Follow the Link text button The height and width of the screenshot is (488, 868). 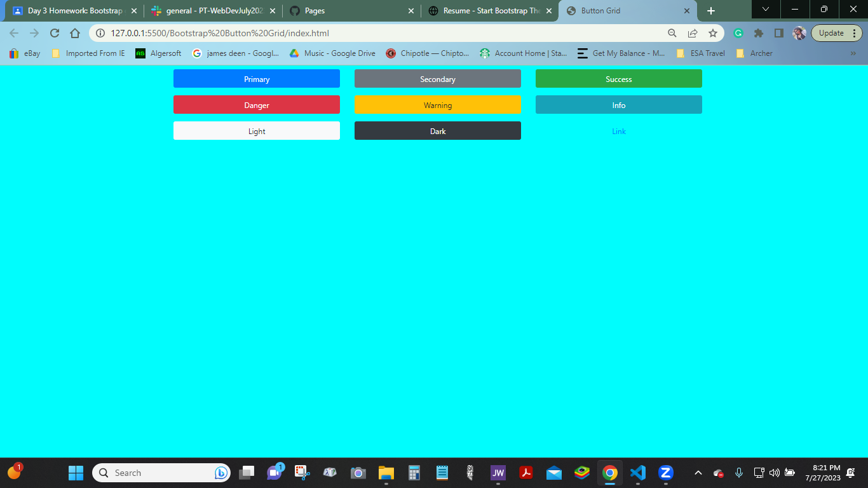pos(619,131)
